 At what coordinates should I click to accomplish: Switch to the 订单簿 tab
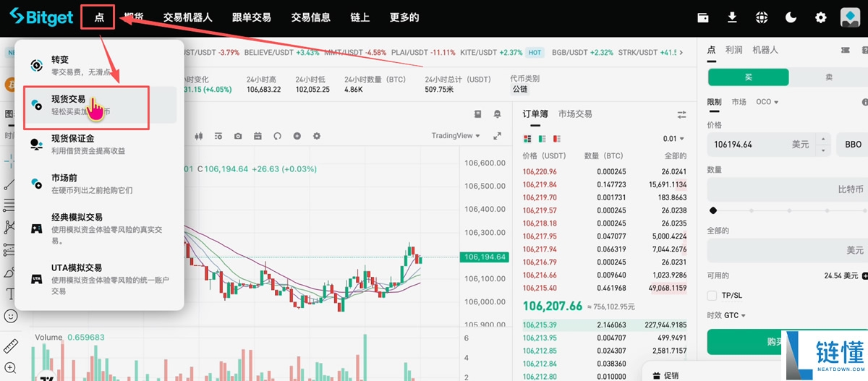(535, 114)
